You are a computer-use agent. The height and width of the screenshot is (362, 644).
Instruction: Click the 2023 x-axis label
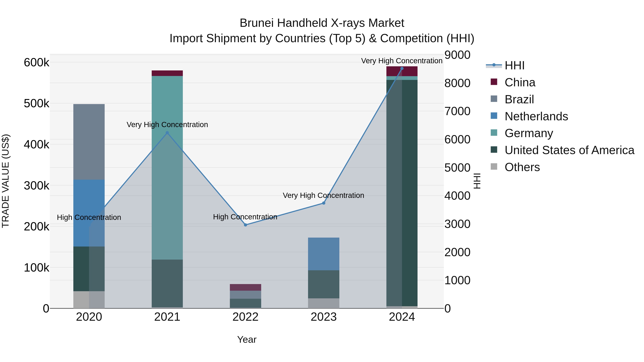click(x=323, y=317)
